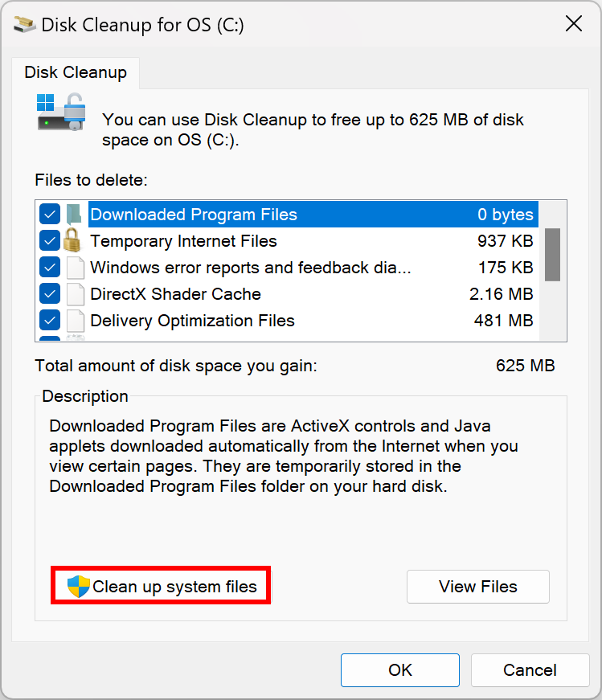The height and width of the screenshot is (700, 602).
Task: Toggle Windows error reports checkbox
Action: point(50,268)
